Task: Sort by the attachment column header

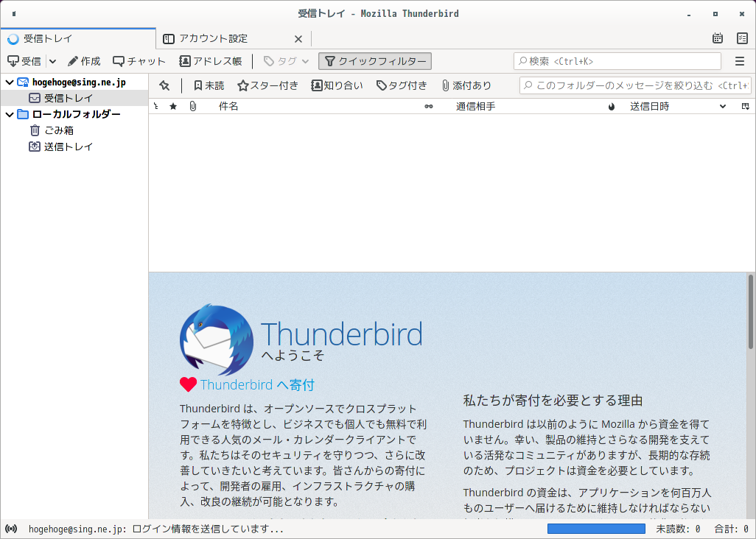Action: [193, 107]
